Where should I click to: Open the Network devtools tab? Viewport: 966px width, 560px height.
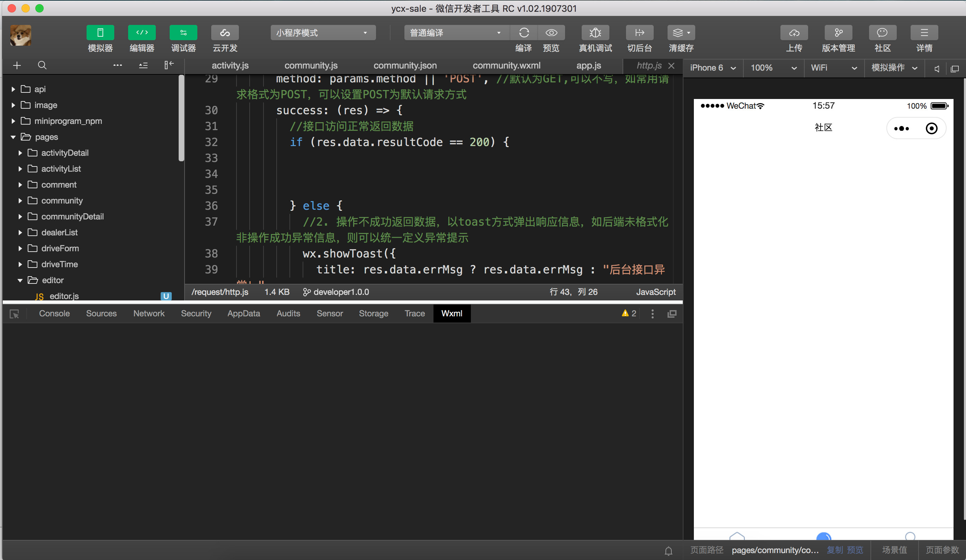pyautogui.click(x=149, y=314)
